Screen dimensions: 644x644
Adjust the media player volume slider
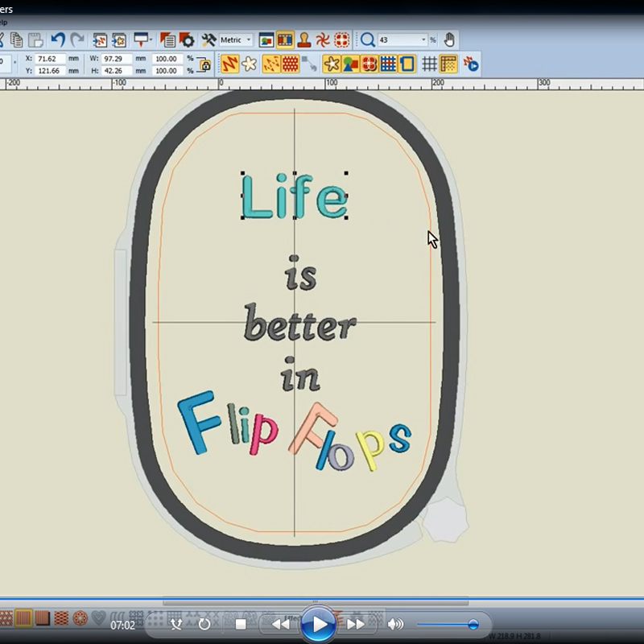(x=447, y=625)
